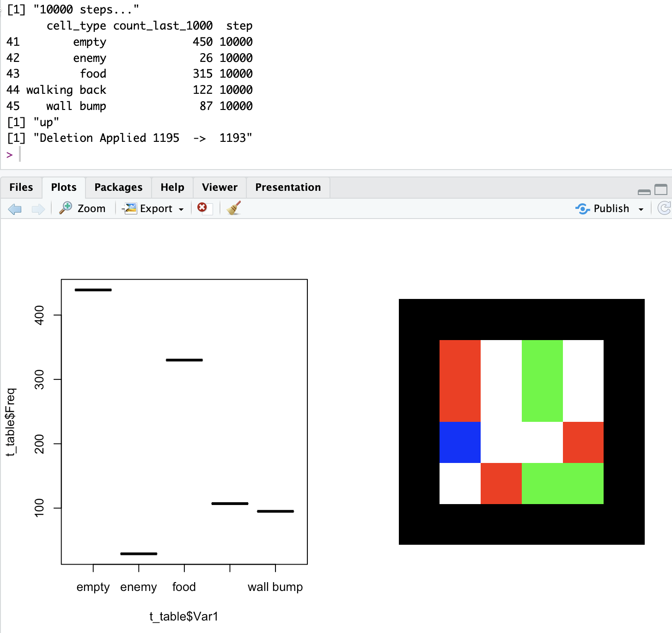Click the Publish icon
The width and height of the screenshot is (672, 633).
point(582,209)
